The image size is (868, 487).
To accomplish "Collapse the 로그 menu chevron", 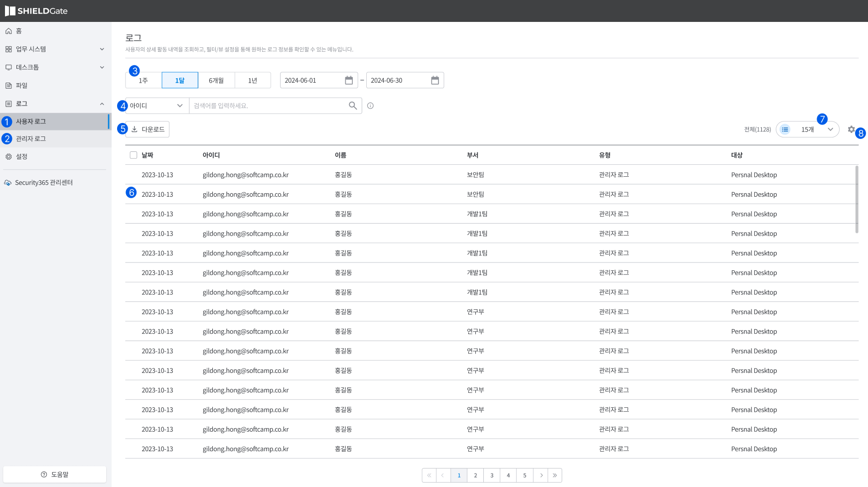I will (102, 104).
